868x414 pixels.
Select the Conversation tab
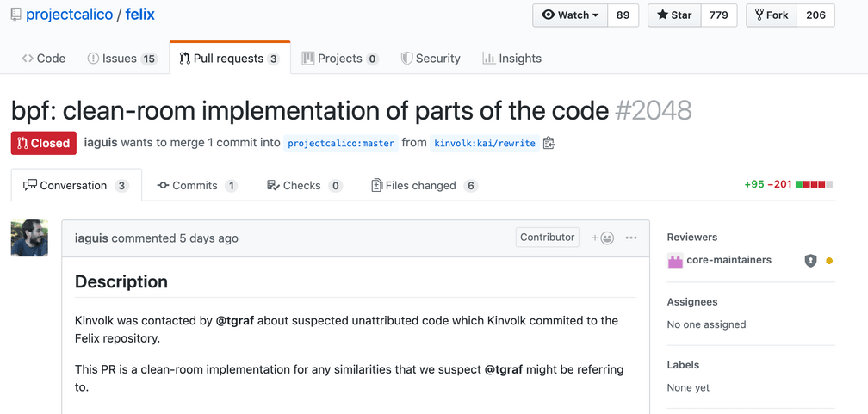(x=77, y=185)
